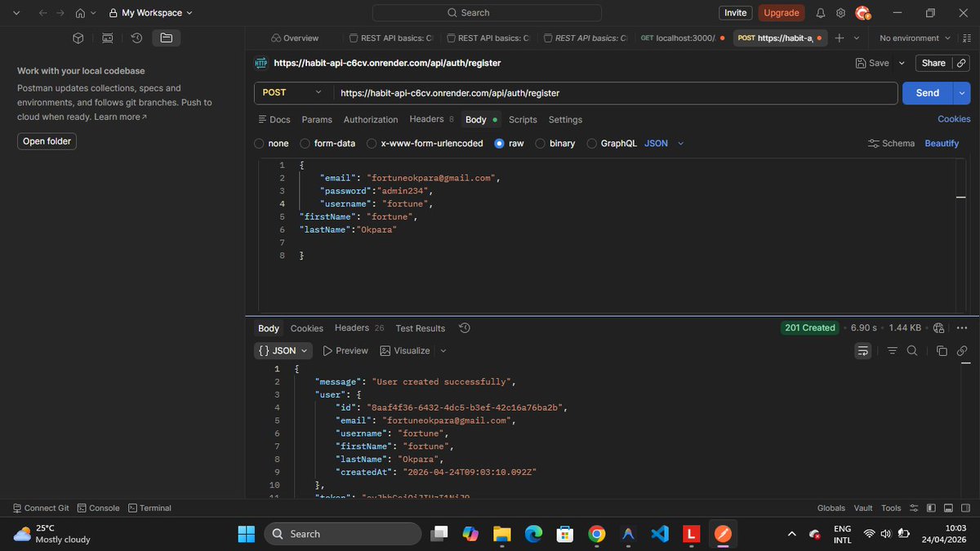Image resolution: width=980 pixels, height=551 pixels.
Task: Toggle word wrap in response body
Action: (x=863, y=351)
